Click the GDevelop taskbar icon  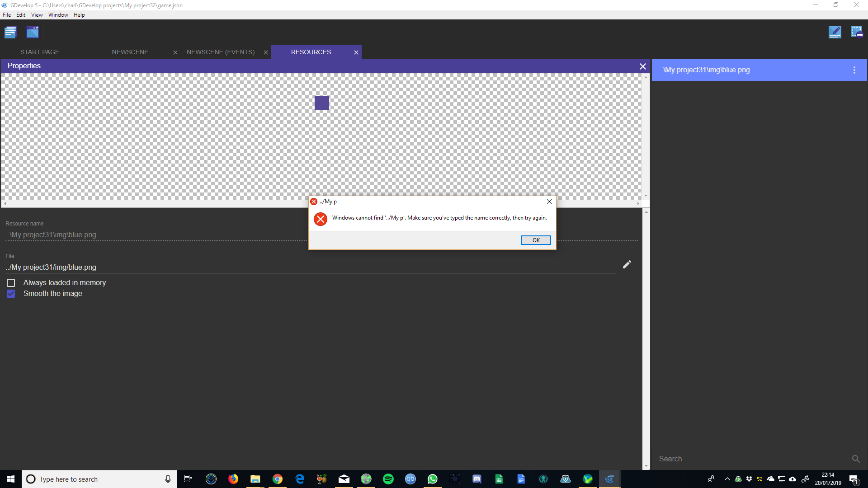(610, 479)
